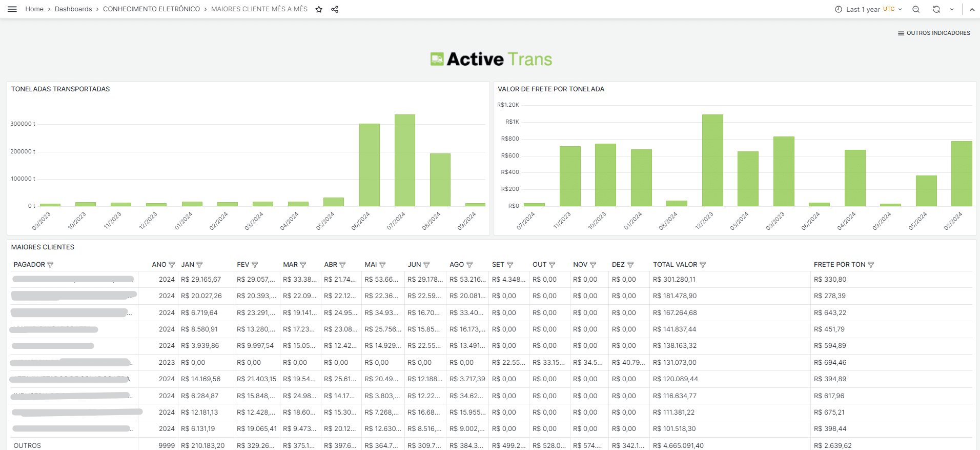Viewport: 980px width, 450px height.
Task: Filter the ABR column
Action: coord(342,265)
